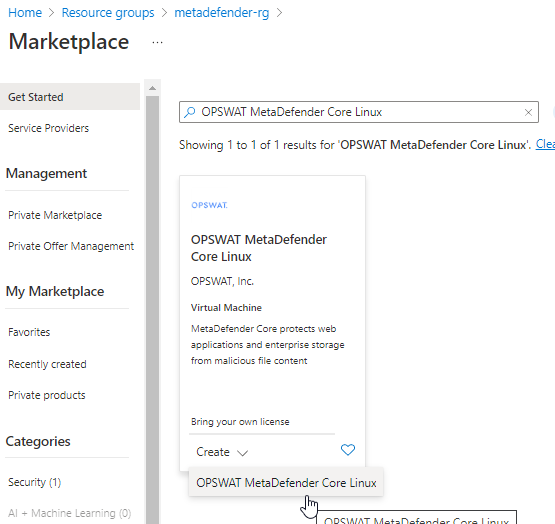Open the Home breadcrumb link
The width and height of the screenshot is (555, 524).
[25, 13]
